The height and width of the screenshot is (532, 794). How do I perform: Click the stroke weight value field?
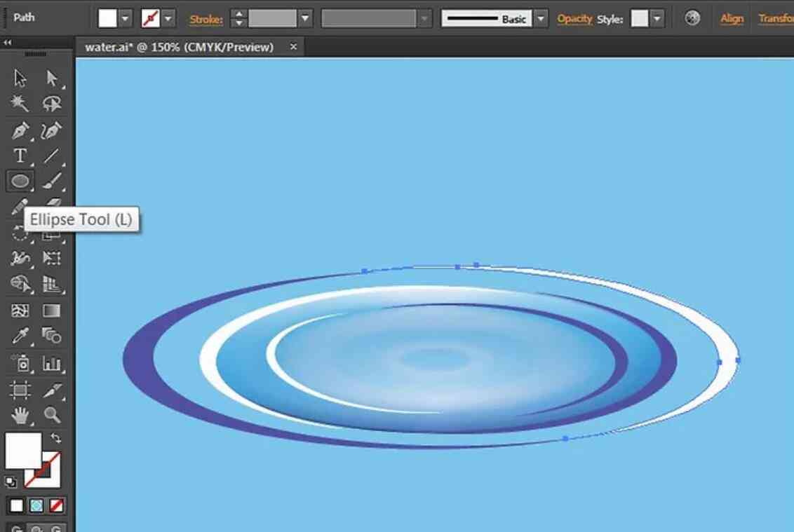(x=272, y=19)
